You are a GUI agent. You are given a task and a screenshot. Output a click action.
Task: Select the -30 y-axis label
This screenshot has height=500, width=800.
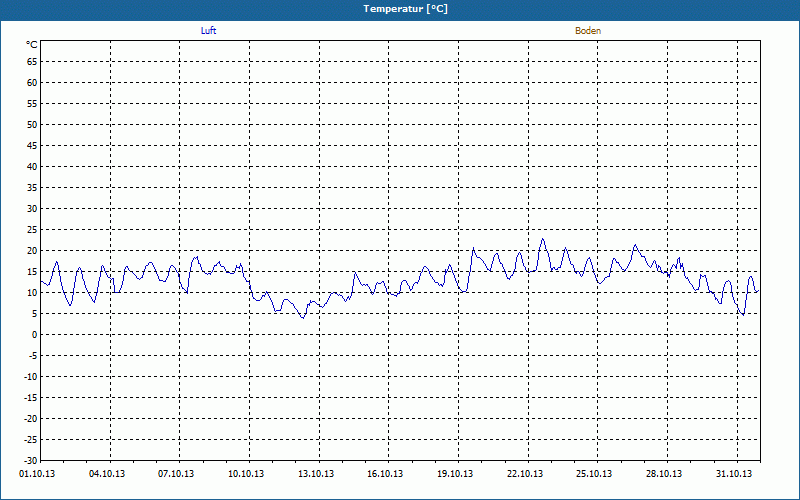tap(31, 461)
